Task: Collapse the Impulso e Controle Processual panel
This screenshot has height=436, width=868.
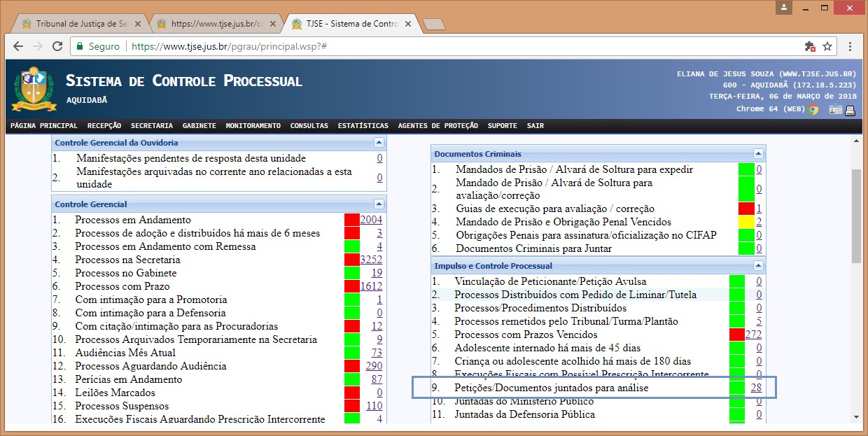Action: pos(758,266)
